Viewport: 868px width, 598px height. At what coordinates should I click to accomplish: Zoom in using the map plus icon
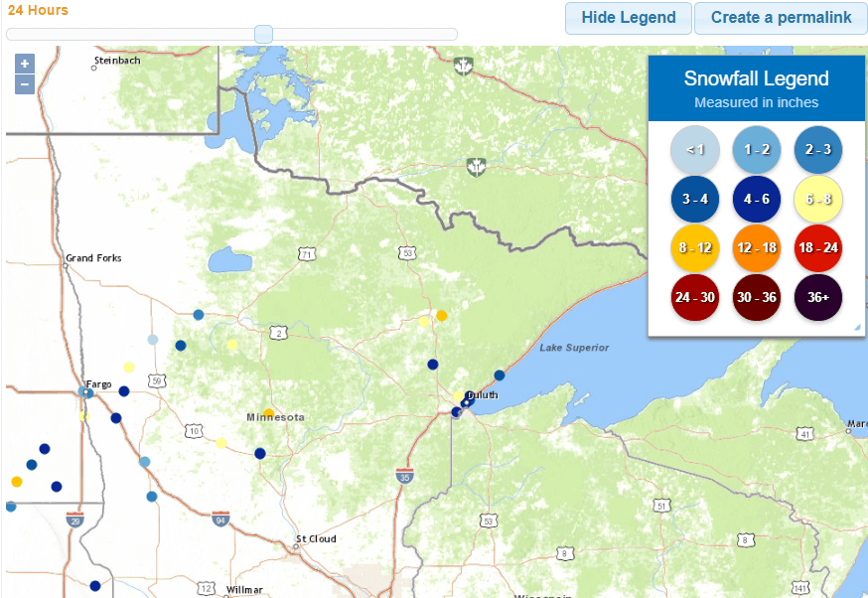tap(24, 63)
